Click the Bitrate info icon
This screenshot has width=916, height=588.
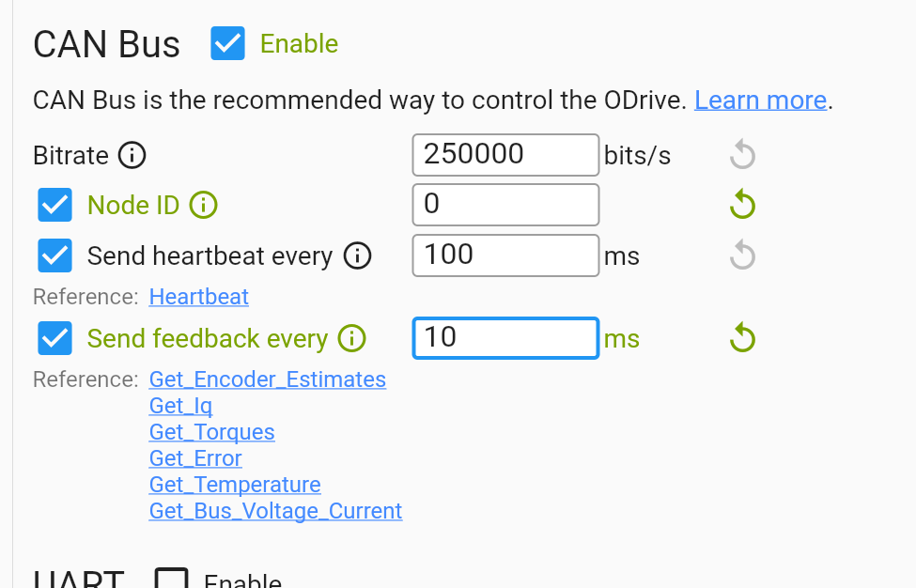click(x=132, y=155)
